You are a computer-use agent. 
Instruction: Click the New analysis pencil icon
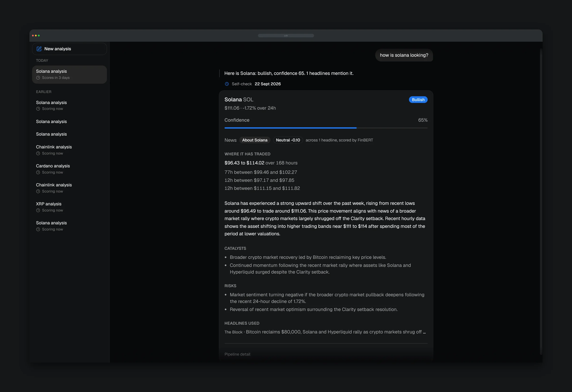tap(39, 49)
